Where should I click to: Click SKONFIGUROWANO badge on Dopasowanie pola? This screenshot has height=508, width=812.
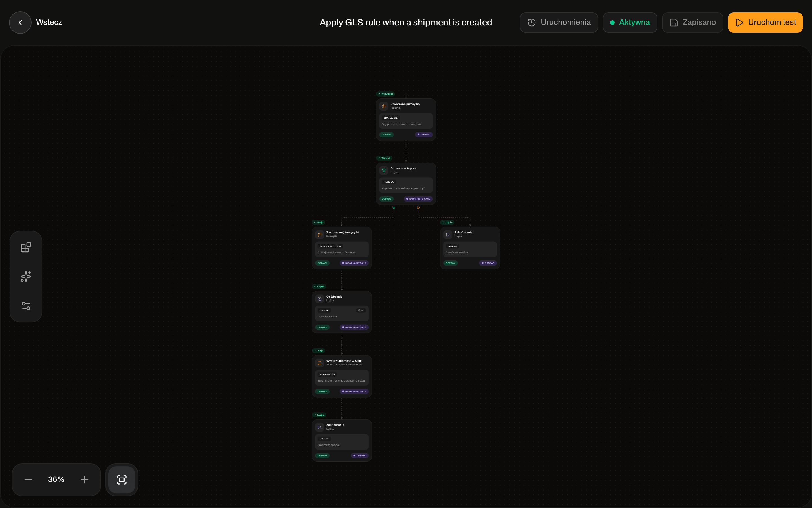418,199
